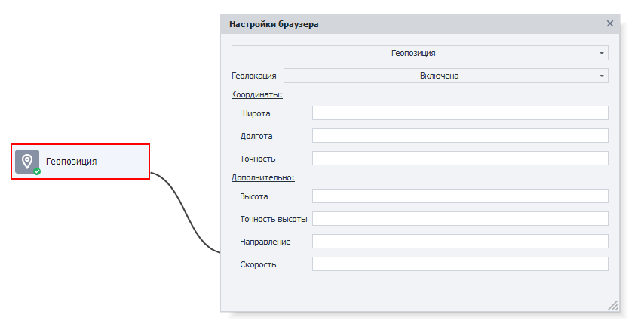Click the Долгота input field

click(460, 136)
